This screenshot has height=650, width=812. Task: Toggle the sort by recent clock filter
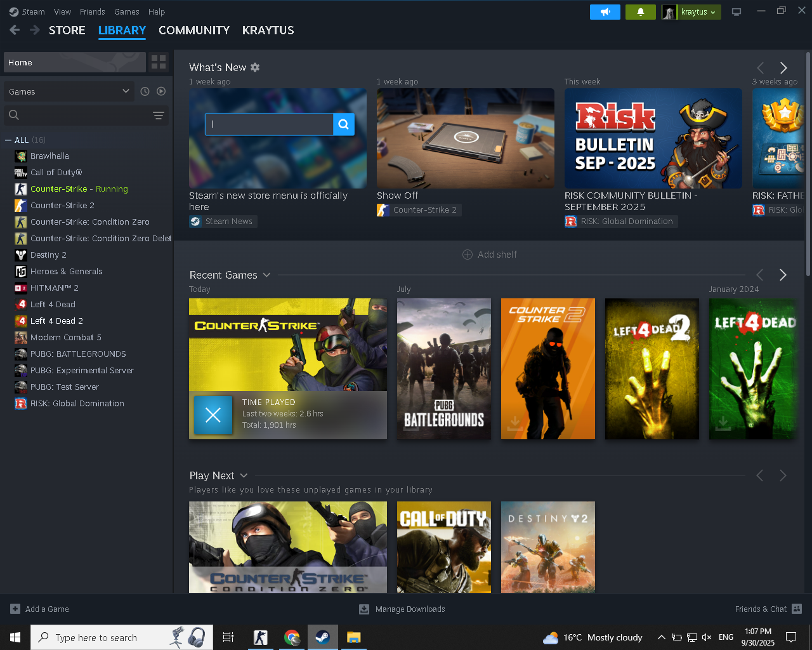point(145,91)
